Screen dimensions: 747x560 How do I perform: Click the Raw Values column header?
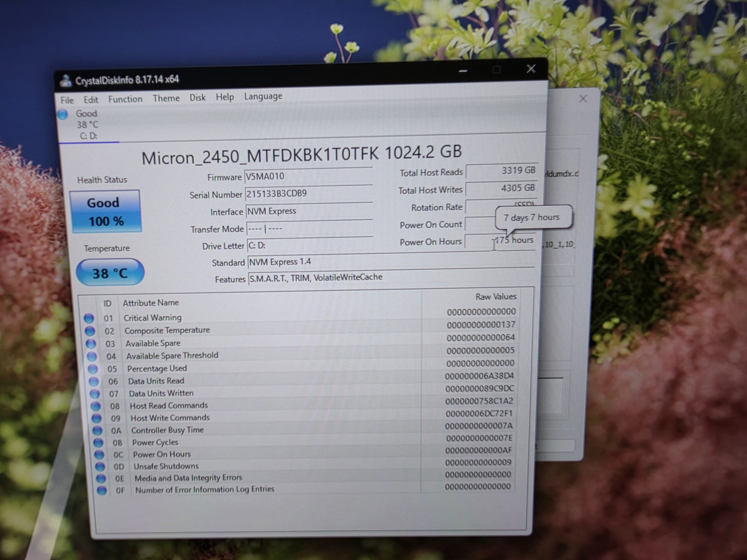pyautogui.click(x=496, y=297)
